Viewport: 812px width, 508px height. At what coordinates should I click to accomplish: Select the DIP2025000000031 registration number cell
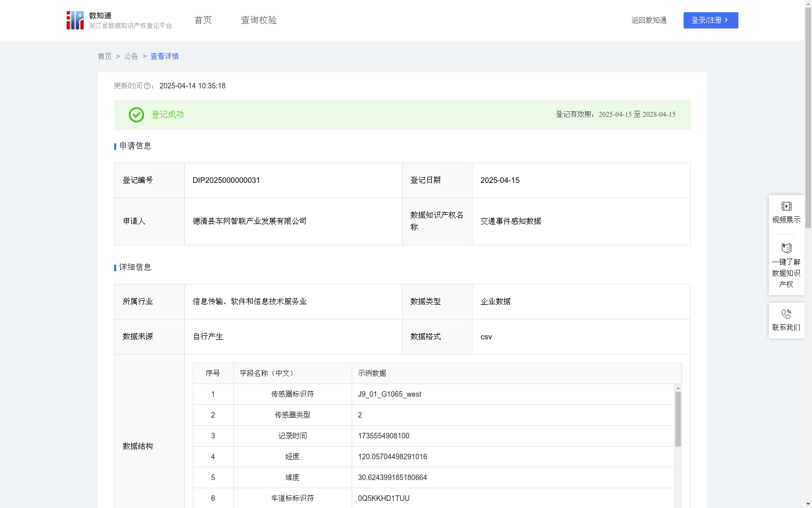coord(226,180)
